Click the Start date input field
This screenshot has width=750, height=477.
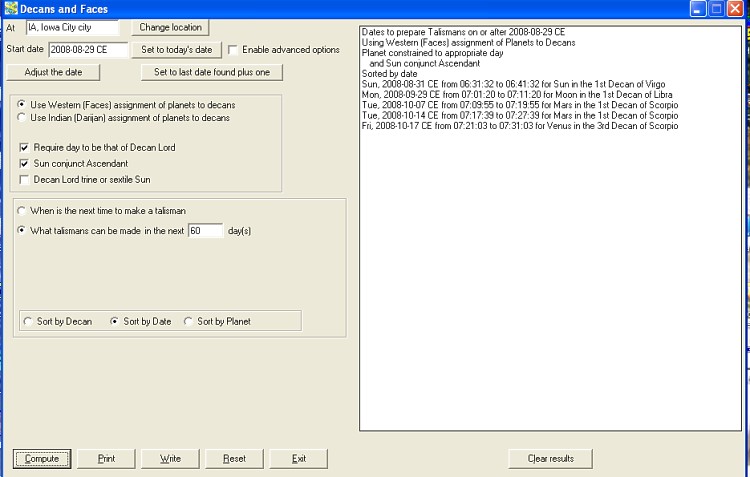click(x=88, y=50)
